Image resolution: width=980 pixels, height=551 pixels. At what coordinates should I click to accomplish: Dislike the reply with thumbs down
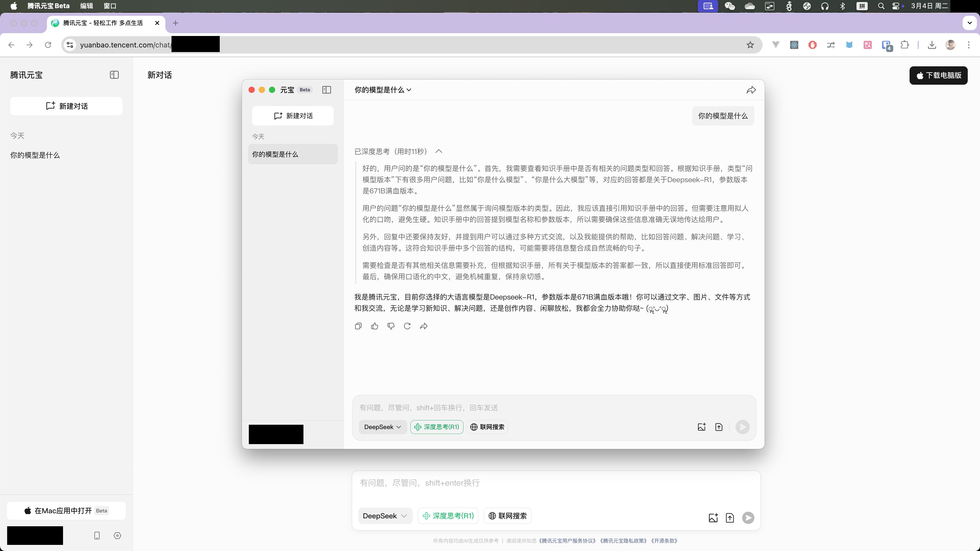click(x=391, y=326)
